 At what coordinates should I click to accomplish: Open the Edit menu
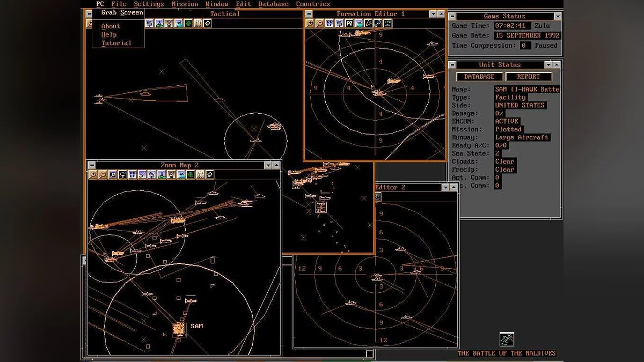[243, 4]
